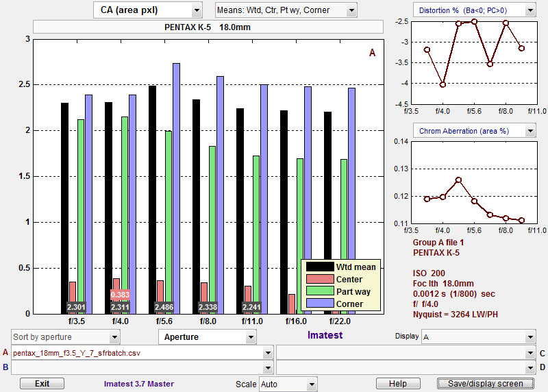The image size is (548, 392).
Task: Click the Foc lth 18.0mm text
Action: click(x=443, y=284)
